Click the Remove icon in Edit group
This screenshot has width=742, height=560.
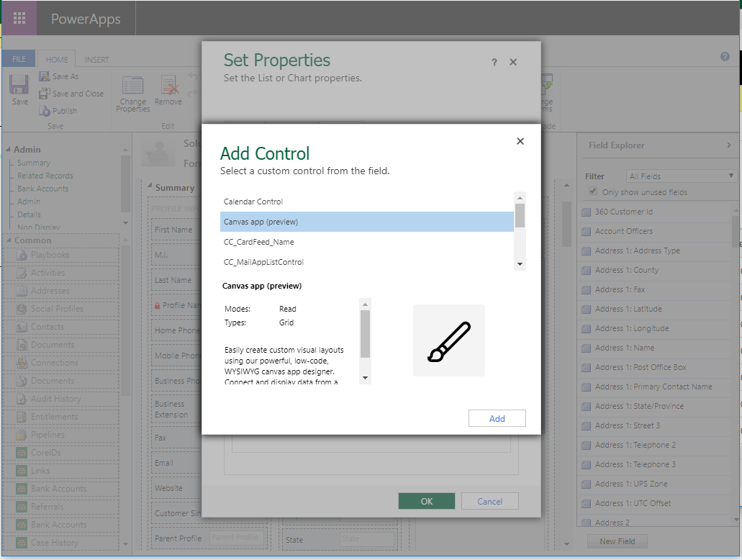click(168, 86)
